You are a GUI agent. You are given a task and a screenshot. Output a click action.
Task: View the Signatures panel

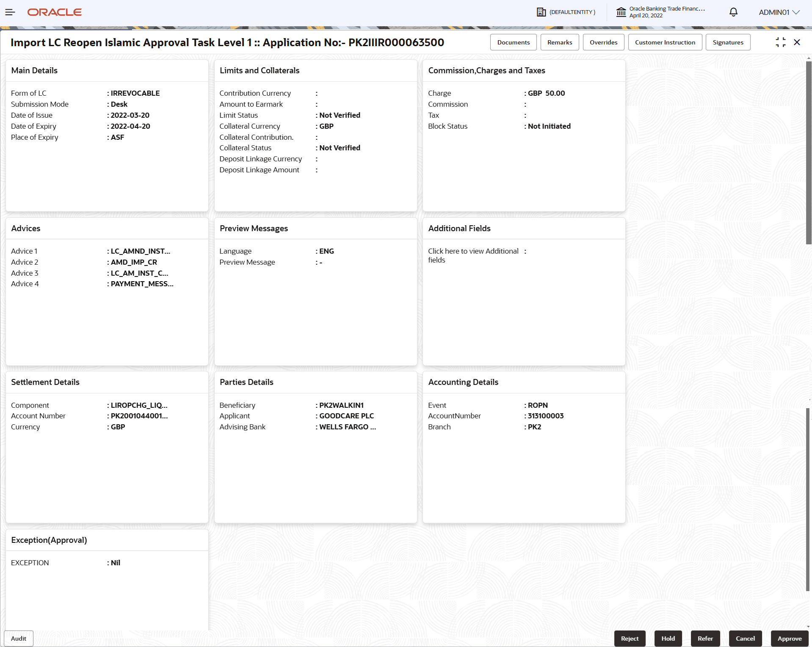click(728, 42)
